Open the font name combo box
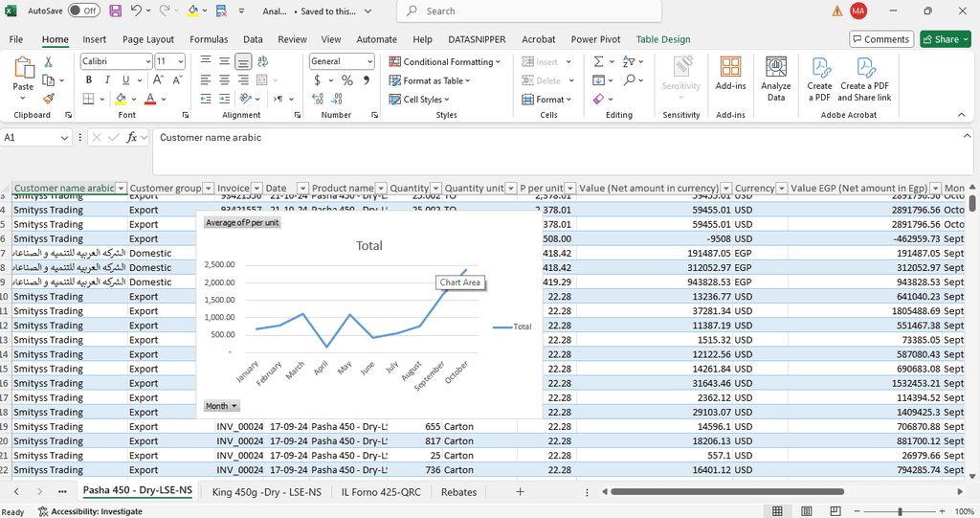Image resolution: width=980 pixels, height=518 pixels. pyautogui.click(x=116, y=61)
